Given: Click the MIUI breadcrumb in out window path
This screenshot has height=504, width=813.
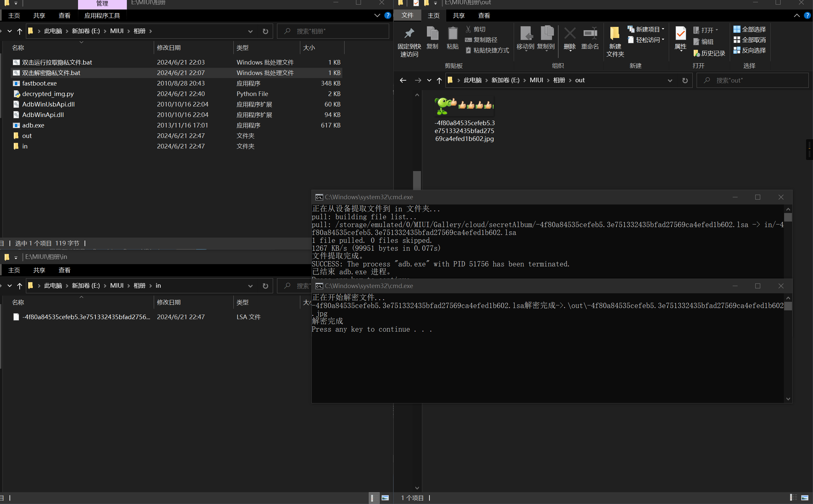Looking at the screenshot, I should click(536, 80).
